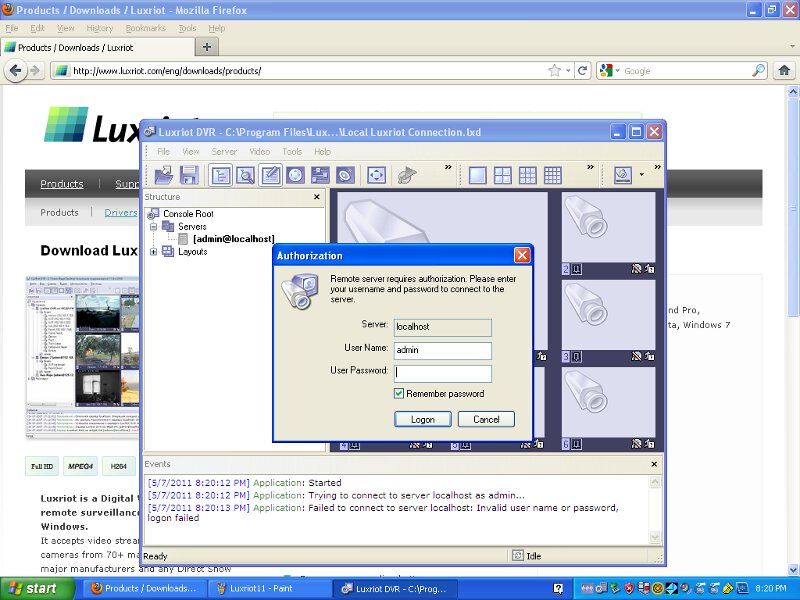Click the Luxriot screenshot thumbnail on web page

pyautogui.click(x=82, y=357)
